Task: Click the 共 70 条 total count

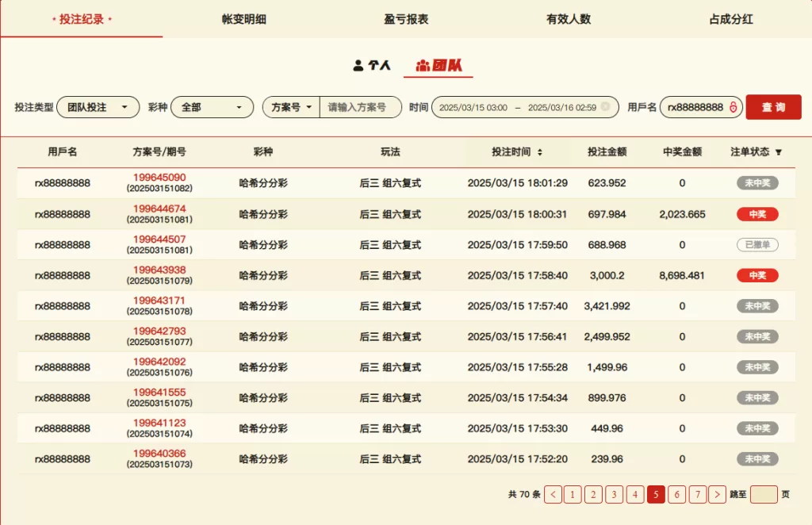Action: (x=524, y=494)
